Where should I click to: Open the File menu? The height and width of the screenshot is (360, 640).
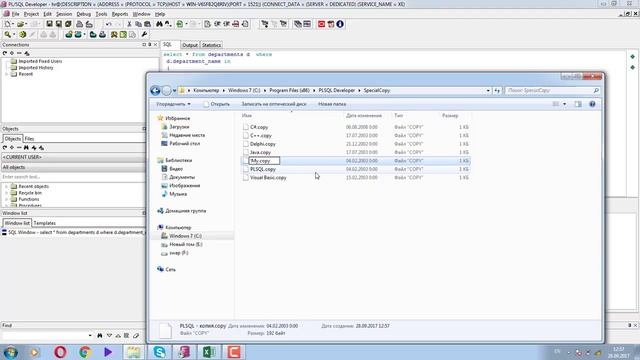pos(15,14)
